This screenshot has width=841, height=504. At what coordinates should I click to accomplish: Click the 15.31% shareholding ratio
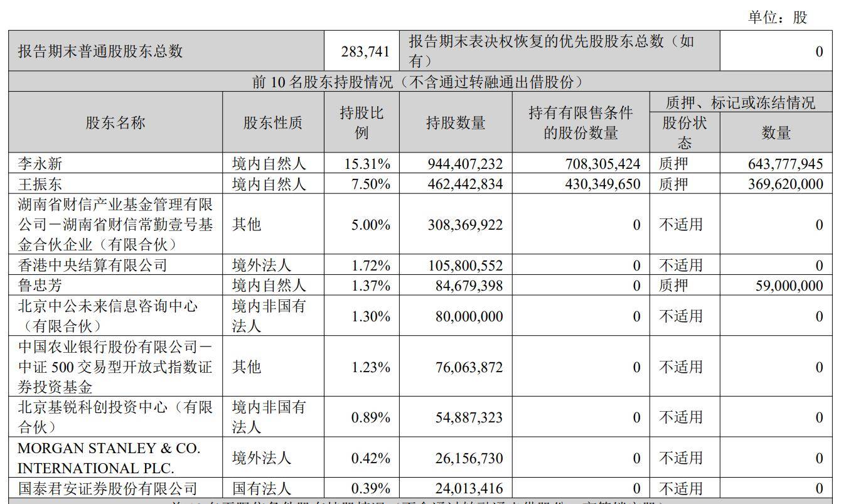click(368, 164)
